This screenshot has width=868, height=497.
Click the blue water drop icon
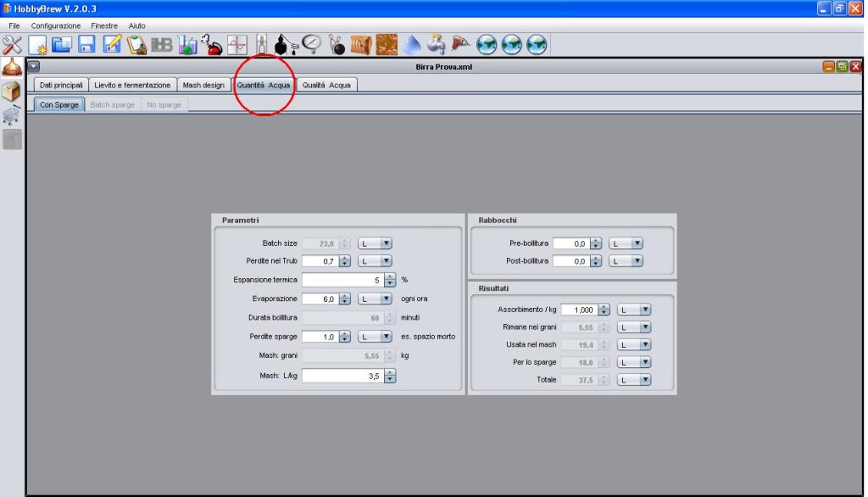point(412,45)
